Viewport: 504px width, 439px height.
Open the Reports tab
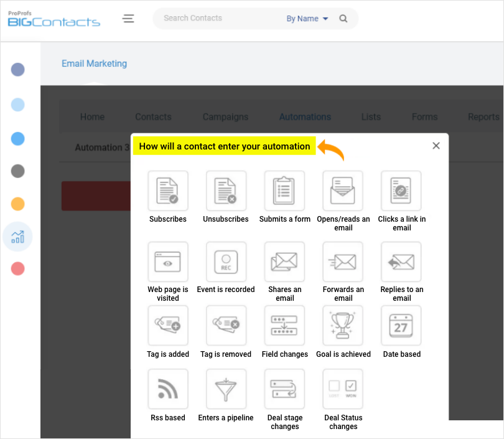(483, 116)
